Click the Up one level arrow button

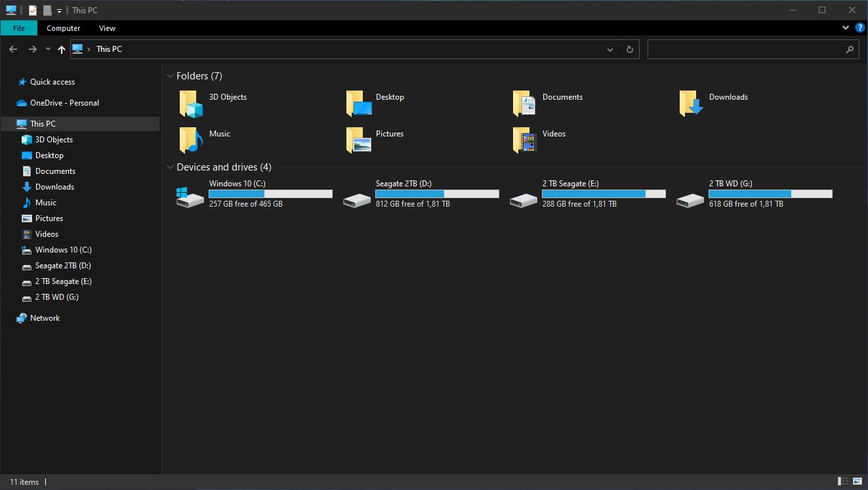point(61,49)
